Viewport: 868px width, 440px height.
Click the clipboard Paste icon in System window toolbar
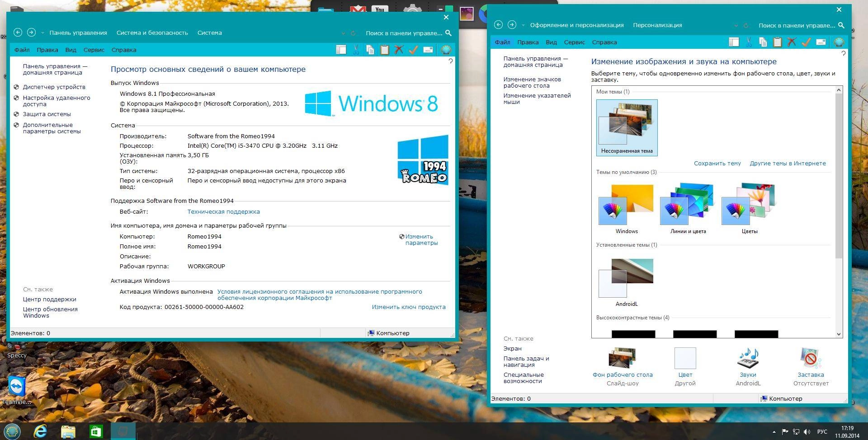[385, 50]
